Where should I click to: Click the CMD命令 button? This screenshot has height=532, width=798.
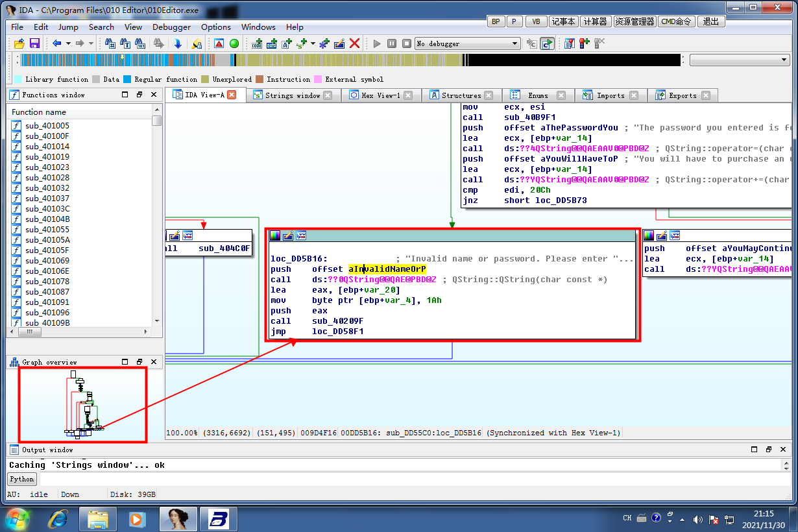(677, 21)
